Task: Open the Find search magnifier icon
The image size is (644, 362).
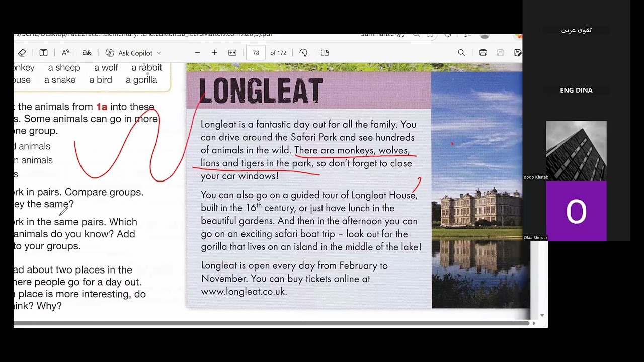Action: 461,53
